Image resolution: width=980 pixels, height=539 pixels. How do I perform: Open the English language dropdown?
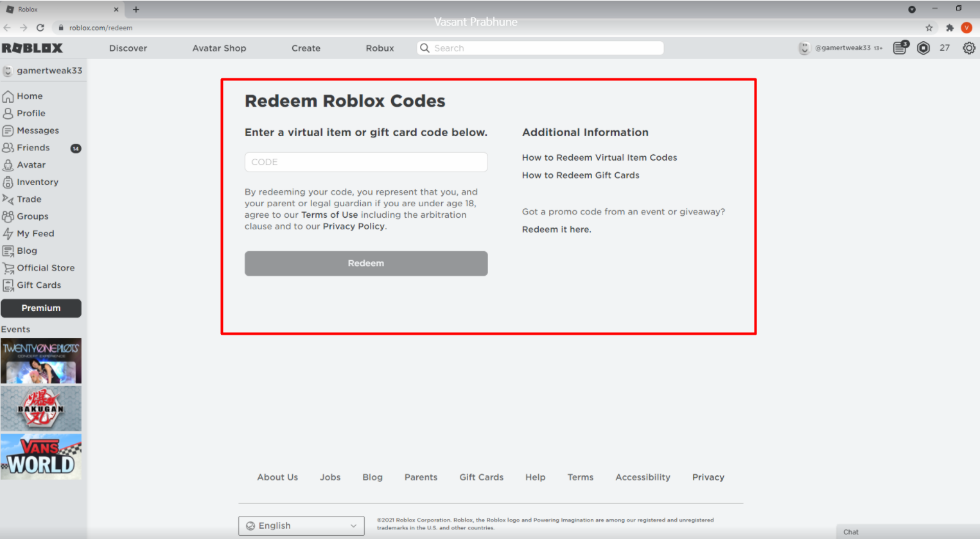tap(301, 526)
